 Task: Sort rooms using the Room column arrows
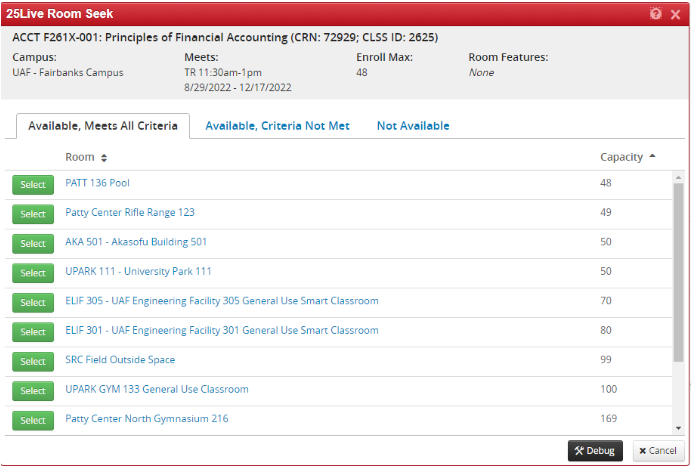pyautogui.click(x=104, y=158)
